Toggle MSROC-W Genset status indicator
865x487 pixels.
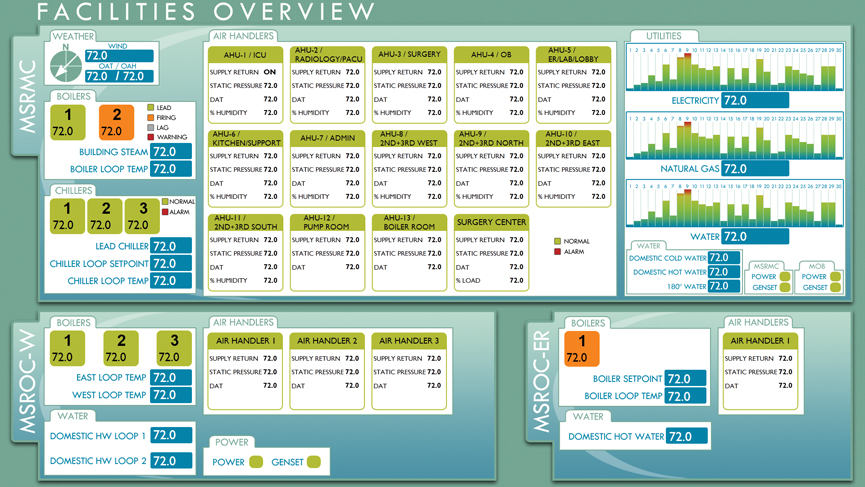[314, 462]
